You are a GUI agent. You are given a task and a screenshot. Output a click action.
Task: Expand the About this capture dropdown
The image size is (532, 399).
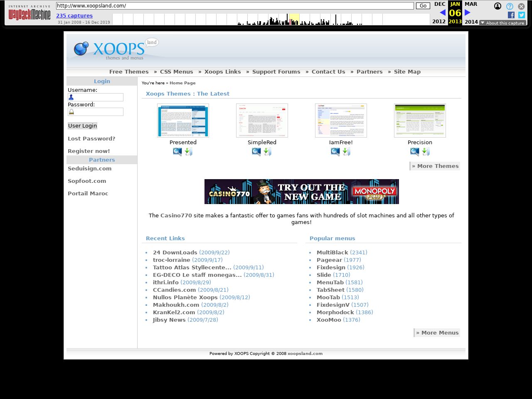(x=502, y=23)
